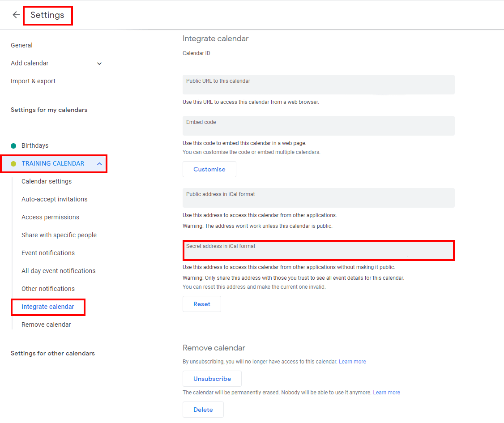Open Calendar settings subsection
The image size is (504, 423).
[47, 181]
